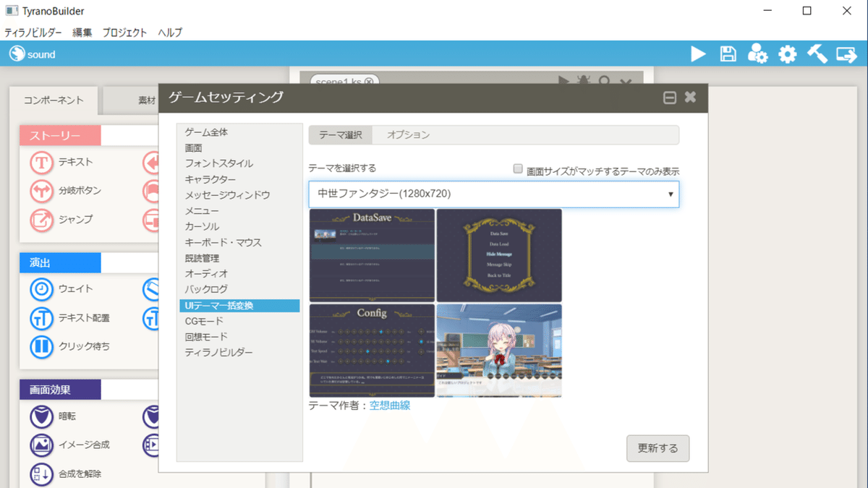Screen dimensions: 868x488
Task: Open the 中世ファンタジー(1280x720) theme dropdown
Action: click(x=493, y=194)
